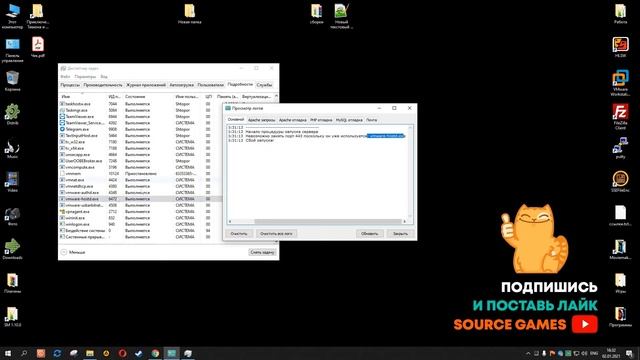
Task: Open Вид menu in Task Manager
Action: tap(104, 76)
